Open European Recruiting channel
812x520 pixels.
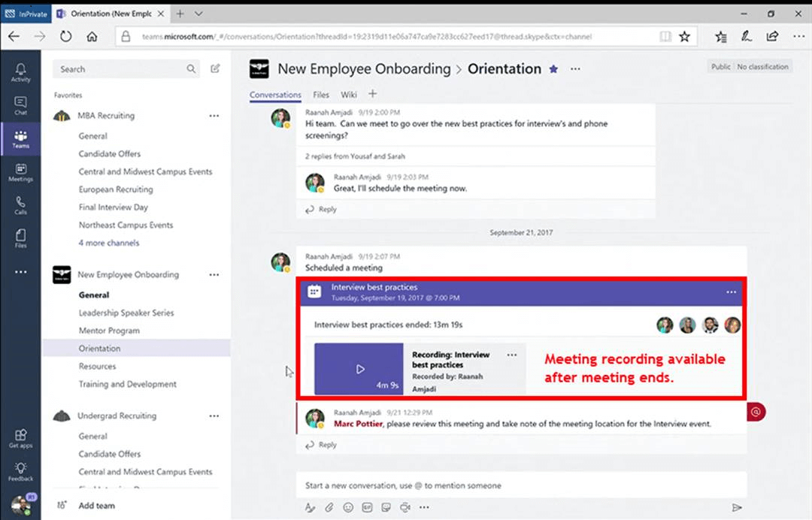116,189
